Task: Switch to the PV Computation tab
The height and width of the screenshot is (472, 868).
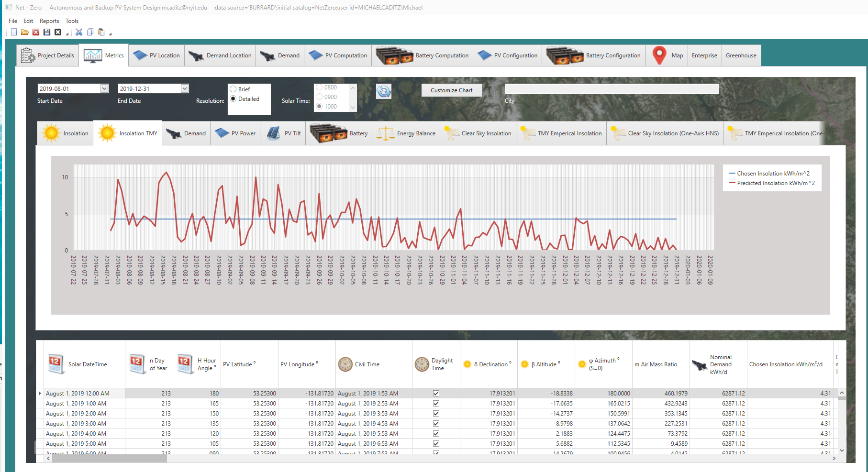Action: [x=338, y=55]
